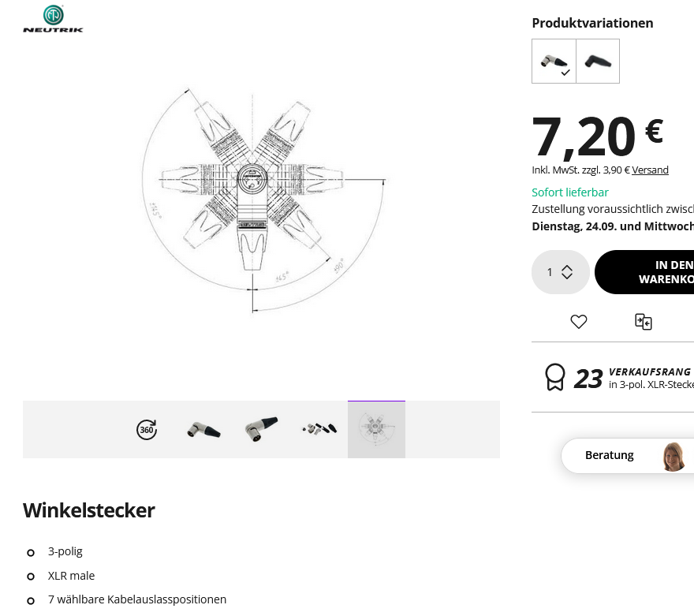694x616 pixels.
Task: Show first angled plug thumbnail image
Action: click(203, 430)
